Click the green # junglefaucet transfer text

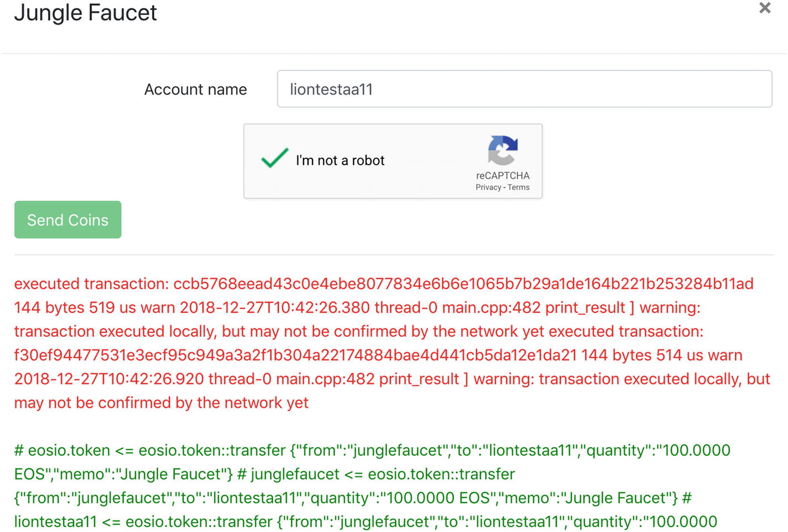(x=376, y=474)
